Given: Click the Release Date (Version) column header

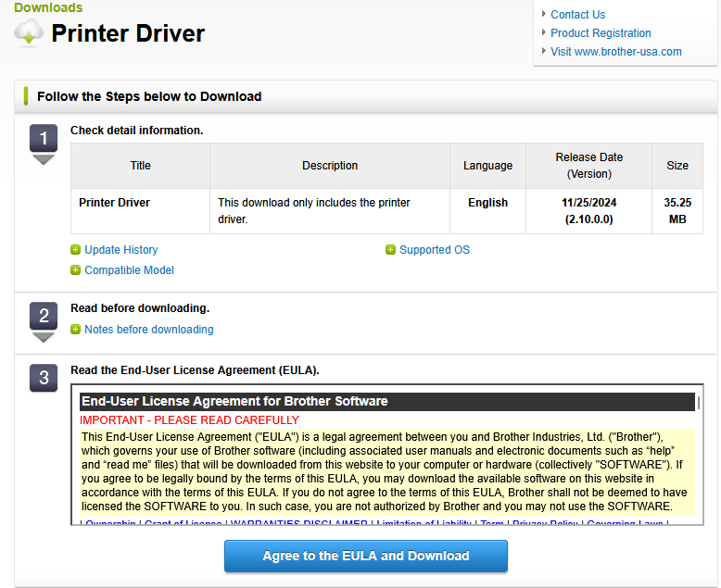Looking at the screenshot, I should click(x=589, y=166).
